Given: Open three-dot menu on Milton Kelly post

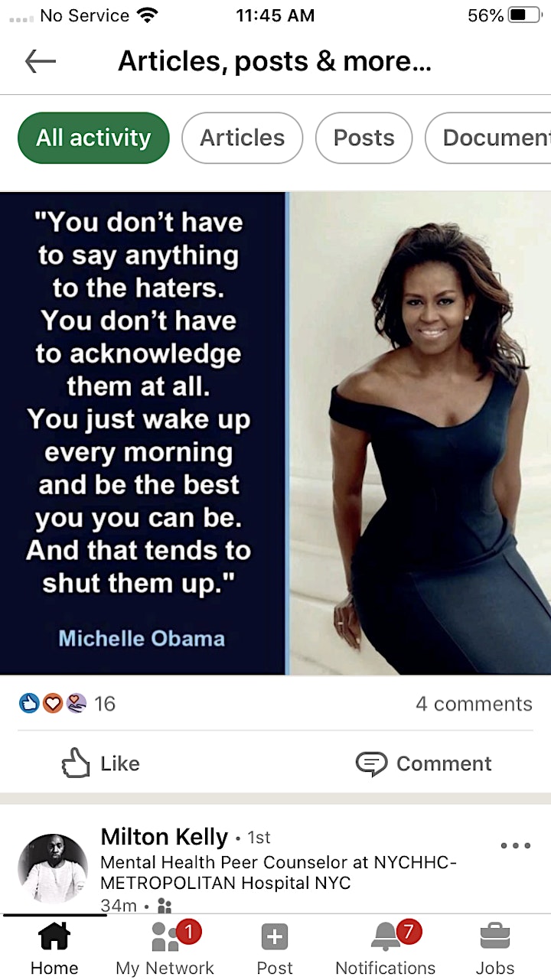Looking at the screenshot, I should pos(515,845).
